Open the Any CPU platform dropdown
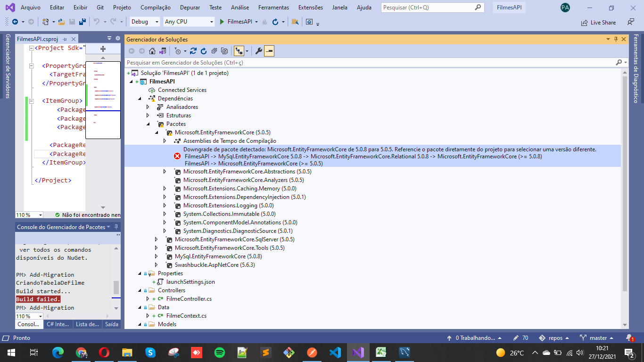This screenshot has height=362, width=644. tap(189, 22)
